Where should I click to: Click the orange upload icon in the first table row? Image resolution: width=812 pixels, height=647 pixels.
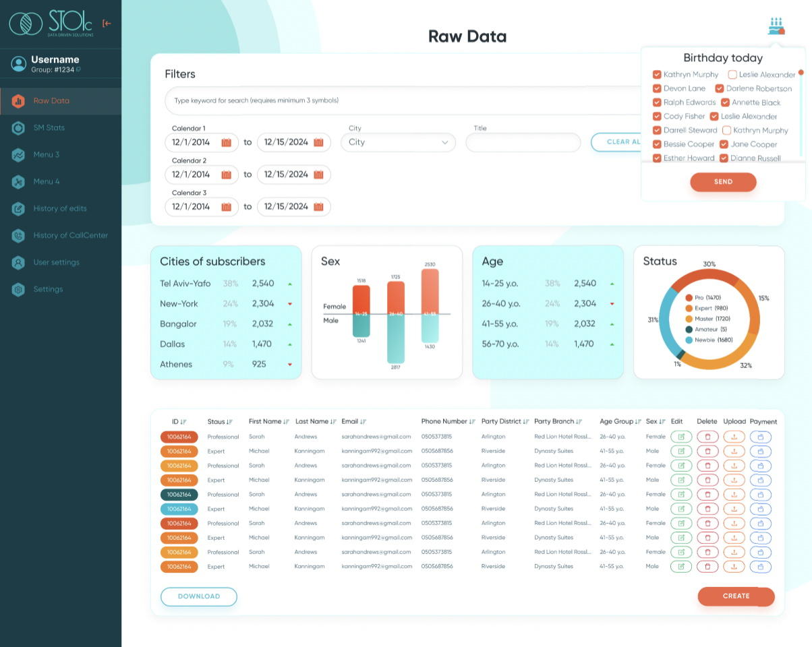[734, 437]
